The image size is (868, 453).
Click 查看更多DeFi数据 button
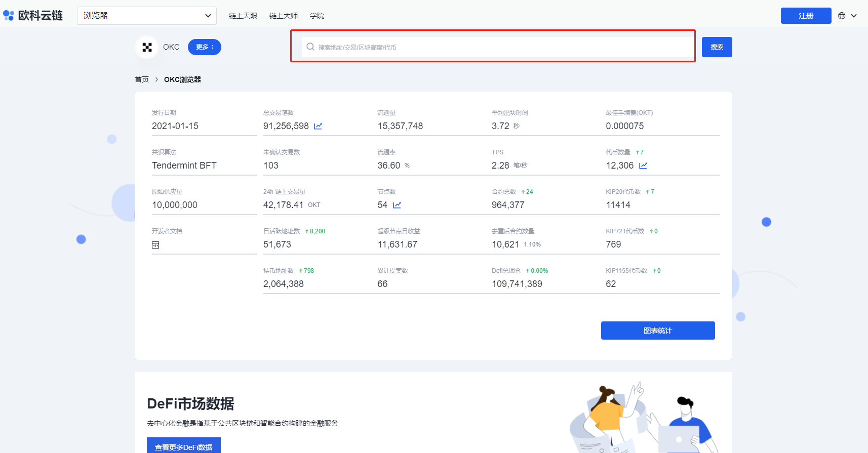[x=184, y=446]
